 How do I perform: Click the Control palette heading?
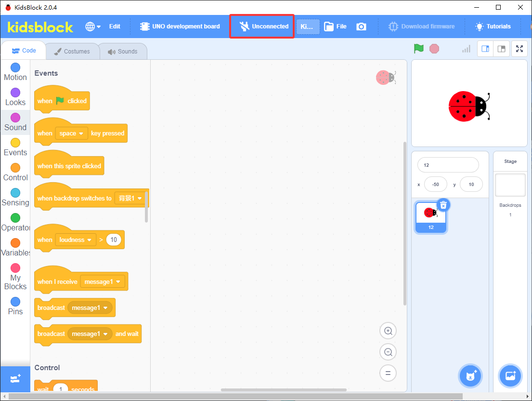pos(47,368)
